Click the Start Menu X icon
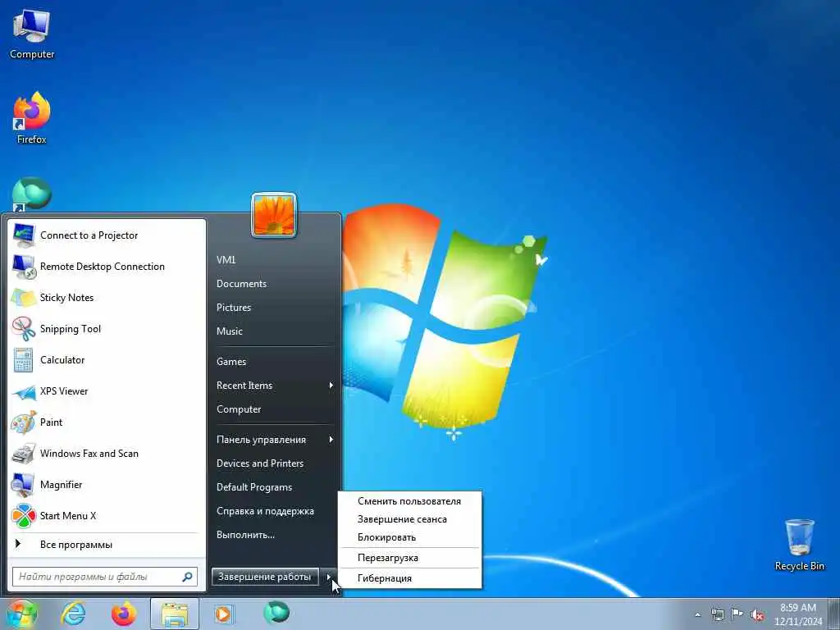 24,515
